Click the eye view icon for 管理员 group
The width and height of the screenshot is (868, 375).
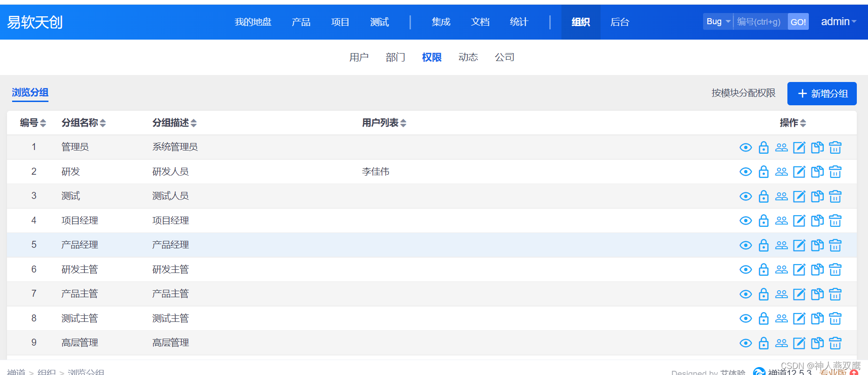[x=745, y=148]
